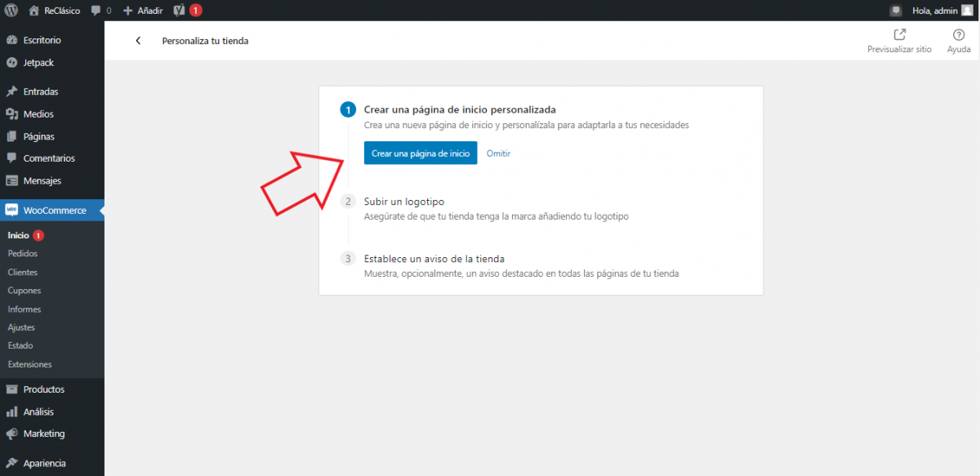Open the Productos sidebar menu

tap(43, 389)
